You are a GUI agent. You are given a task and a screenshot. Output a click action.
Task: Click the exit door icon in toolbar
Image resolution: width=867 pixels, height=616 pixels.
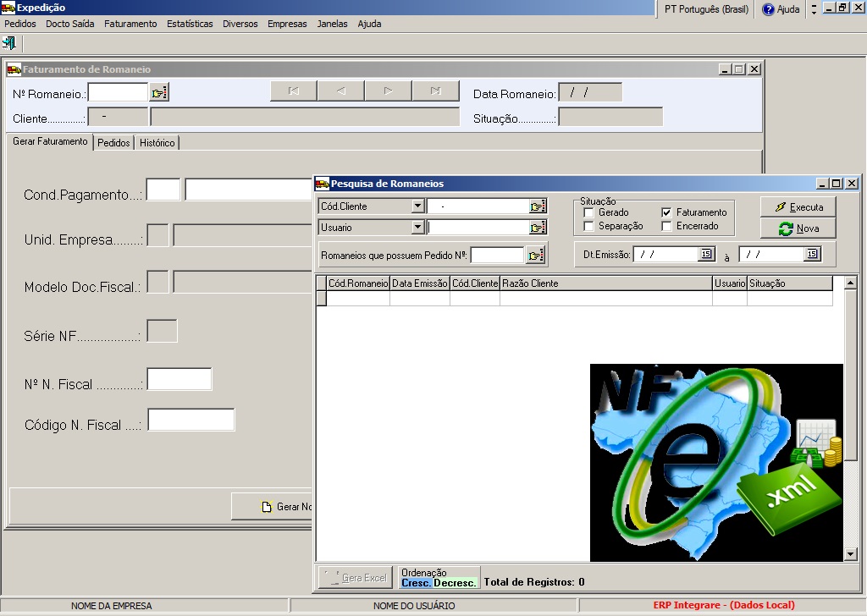9,42
